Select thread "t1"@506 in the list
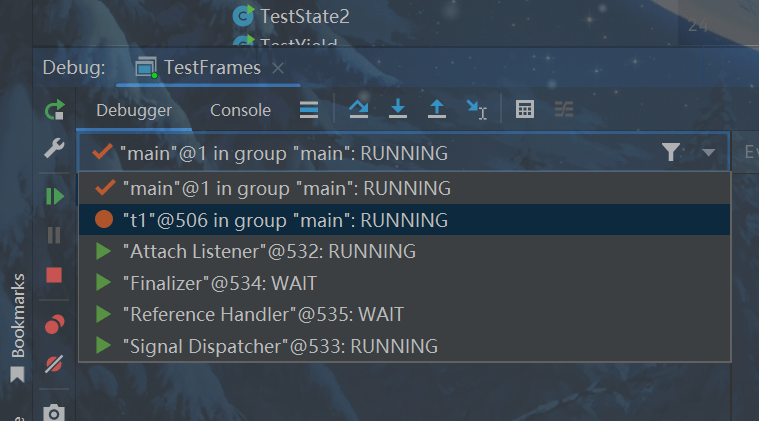 coord(285,220)
